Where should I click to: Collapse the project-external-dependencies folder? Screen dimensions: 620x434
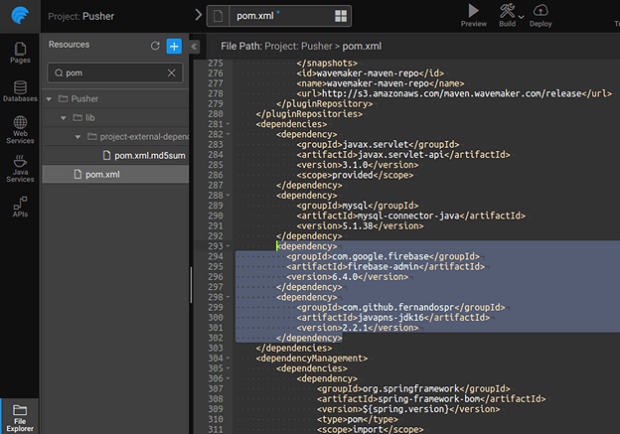78,136
